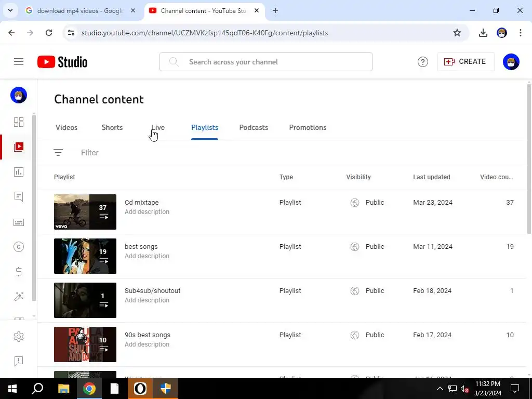Open Settings gear in sidebar
Viewport: 532px width, 399px height.
pos(19,337)
